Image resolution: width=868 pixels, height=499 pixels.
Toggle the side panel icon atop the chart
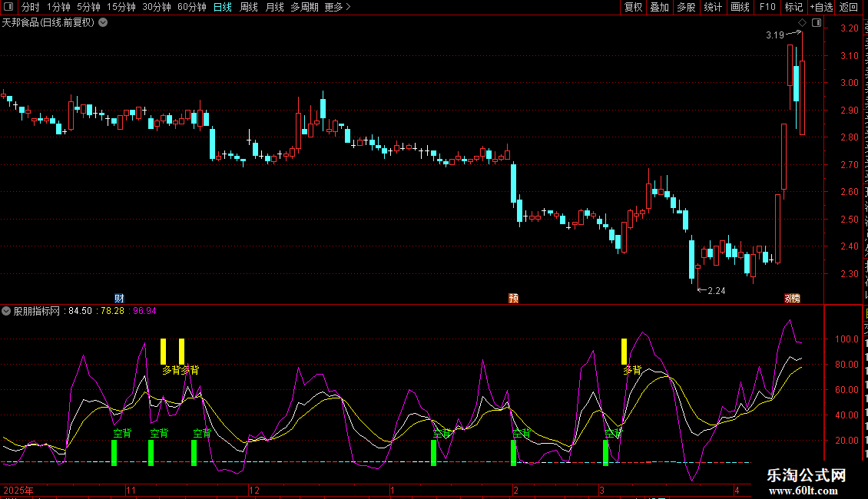[817, 23]
